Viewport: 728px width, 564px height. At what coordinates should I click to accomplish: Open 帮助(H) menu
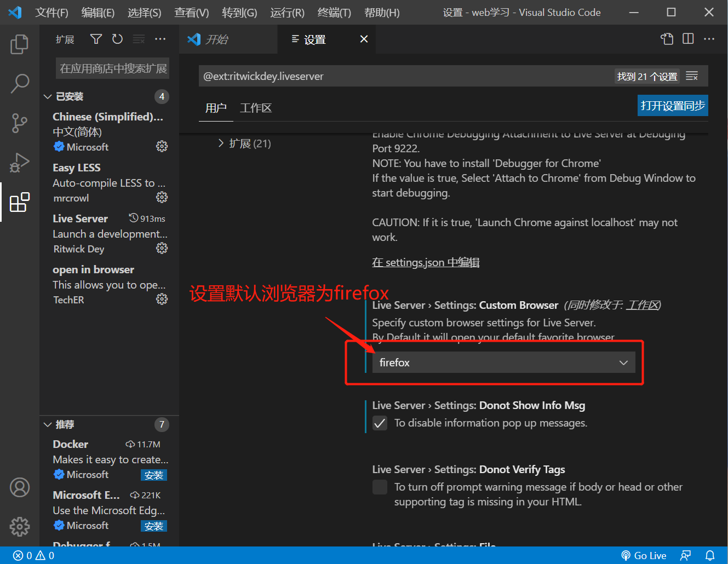[x=382, y=13]
